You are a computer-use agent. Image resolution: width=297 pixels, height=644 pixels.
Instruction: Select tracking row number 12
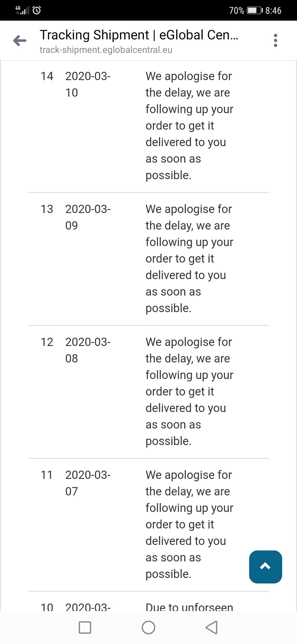point(47,342)
